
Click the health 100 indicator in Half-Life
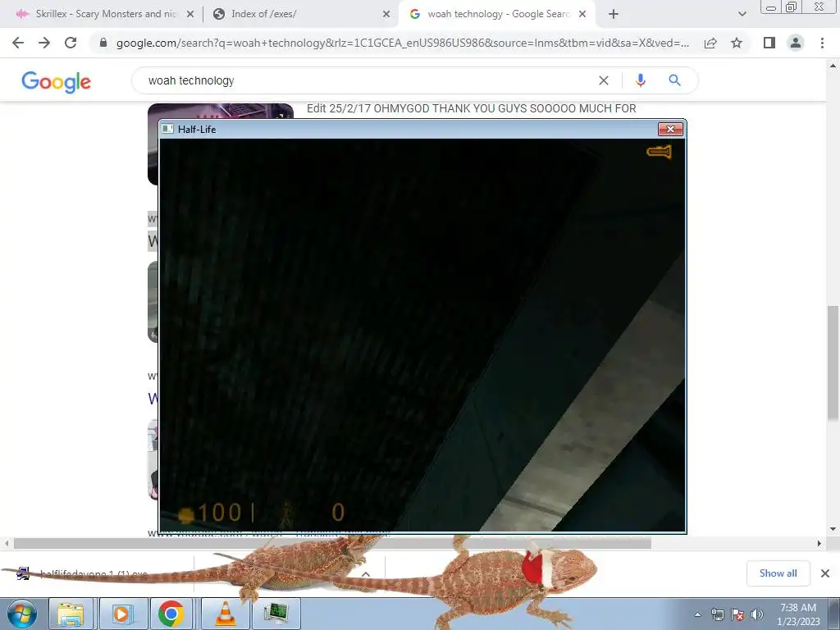tap(211, 514)
